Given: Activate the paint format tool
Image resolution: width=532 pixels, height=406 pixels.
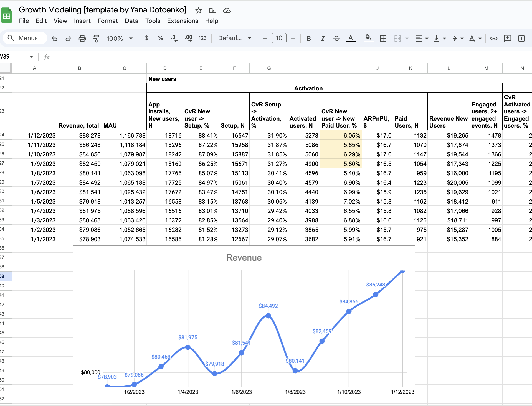Looking at the screenshot, I should point(96,39).
